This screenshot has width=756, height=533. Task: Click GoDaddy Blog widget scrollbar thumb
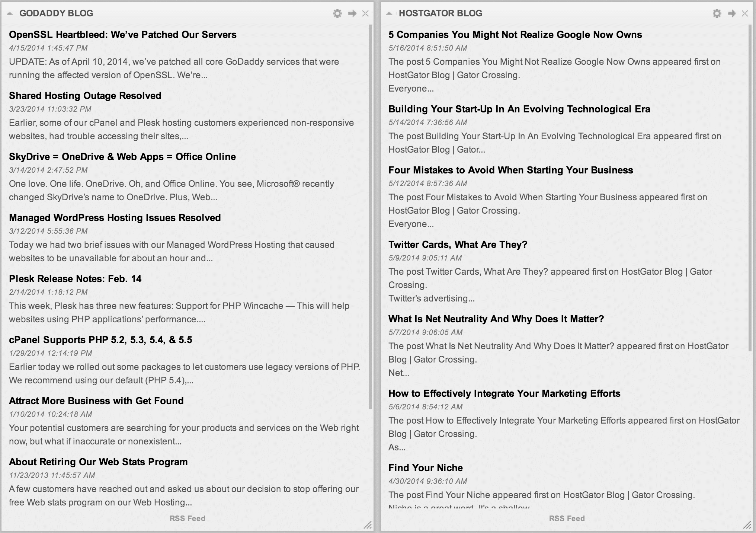[x=371, y=217]
